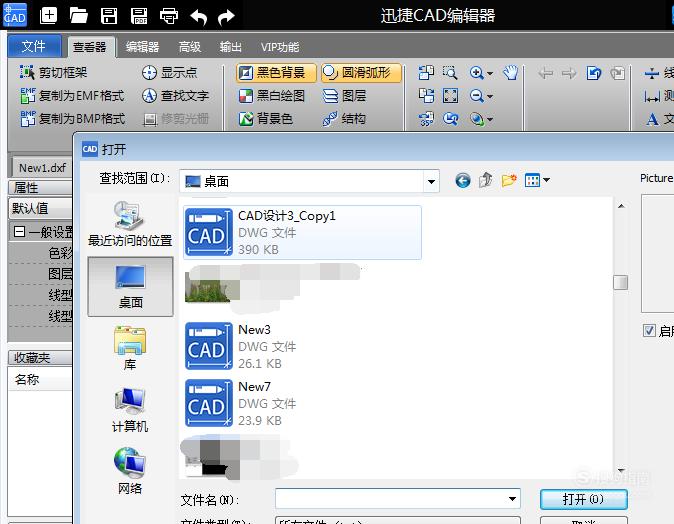Click the Print icon in title bar

coord(168,16)
